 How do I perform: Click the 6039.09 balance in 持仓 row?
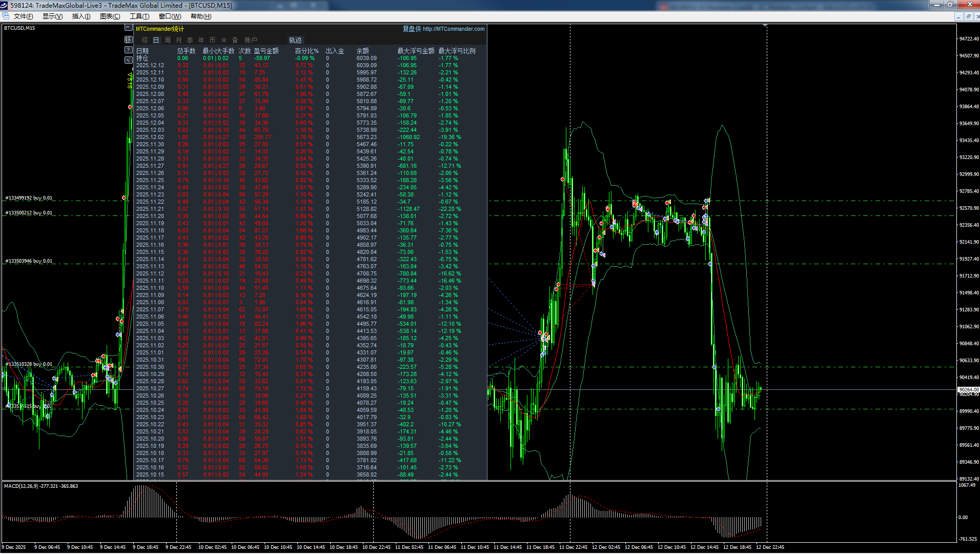pyautogui.click(x=367, y=58)
